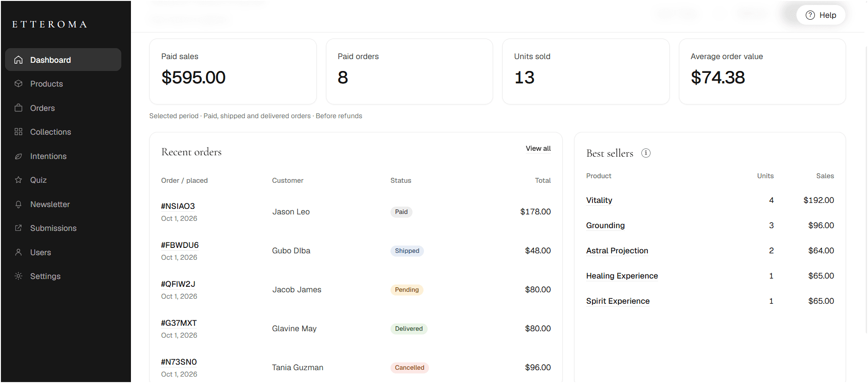The width and height of the screenshot is (868, 383).
Task: Open the Products page
Action: coord(63,84)
